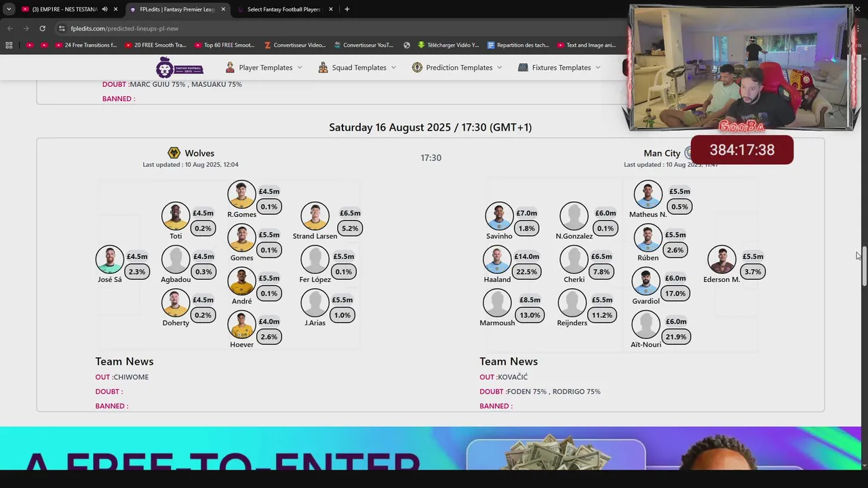This screenshot has width=868, height=488.
Task: Close the EMP1RE YouTube tab
Action: (116, 9)
